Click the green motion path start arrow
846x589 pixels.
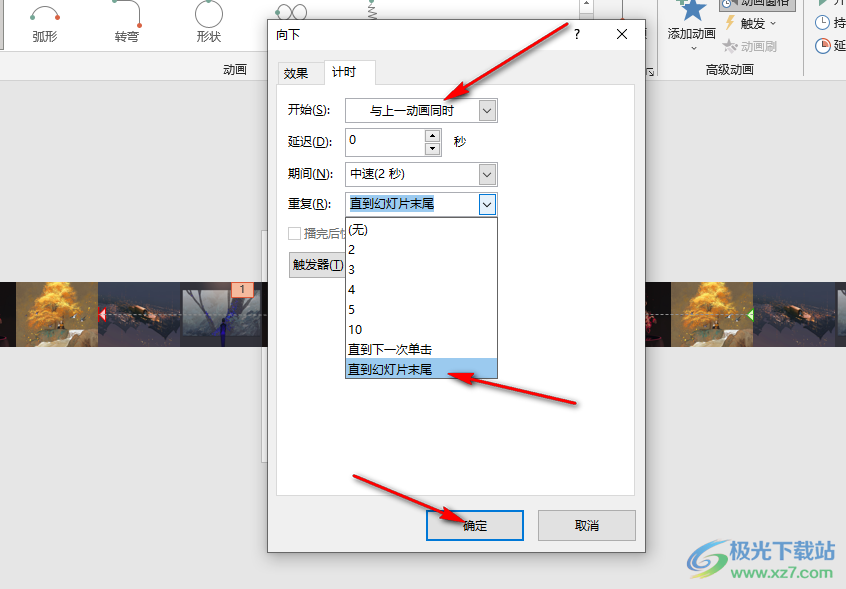750,314
